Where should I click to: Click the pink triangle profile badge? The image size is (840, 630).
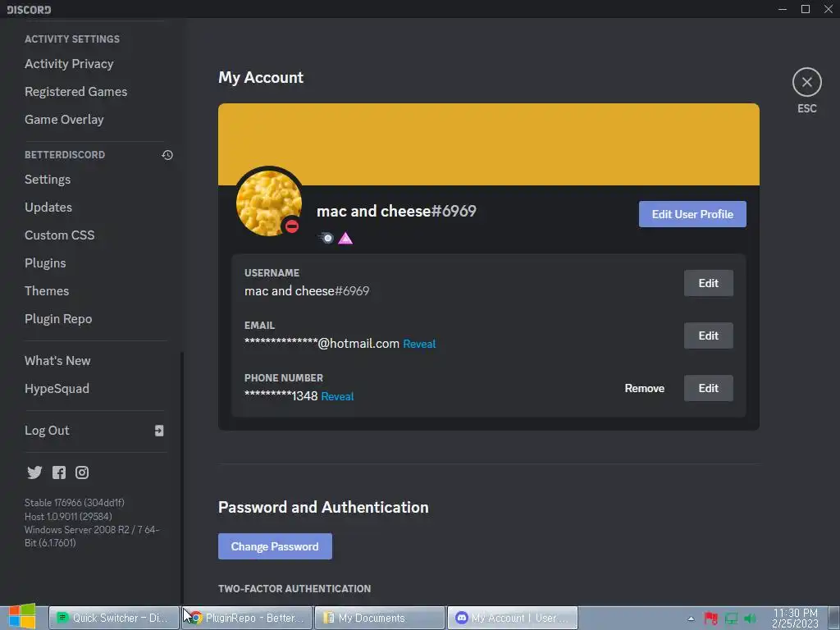click(345, 238)
